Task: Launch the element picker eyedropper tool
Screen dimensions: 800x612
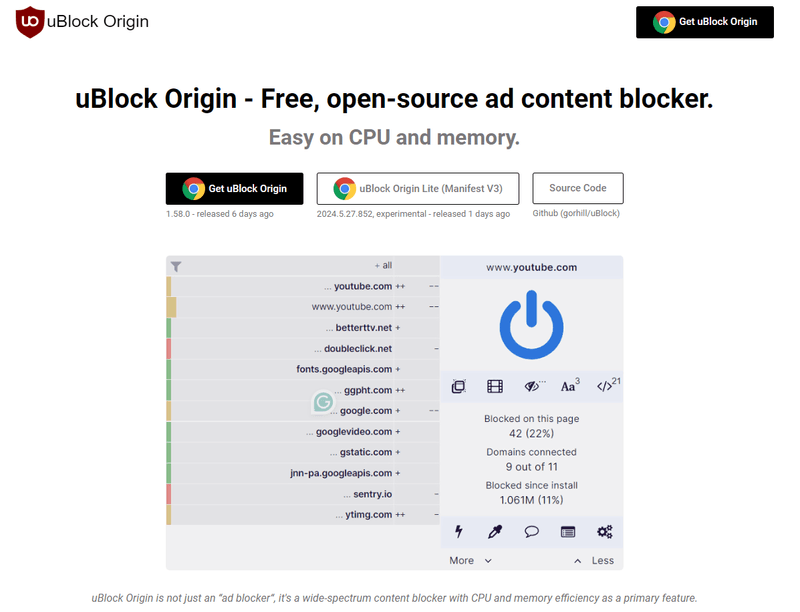Action: click(495, 531)
